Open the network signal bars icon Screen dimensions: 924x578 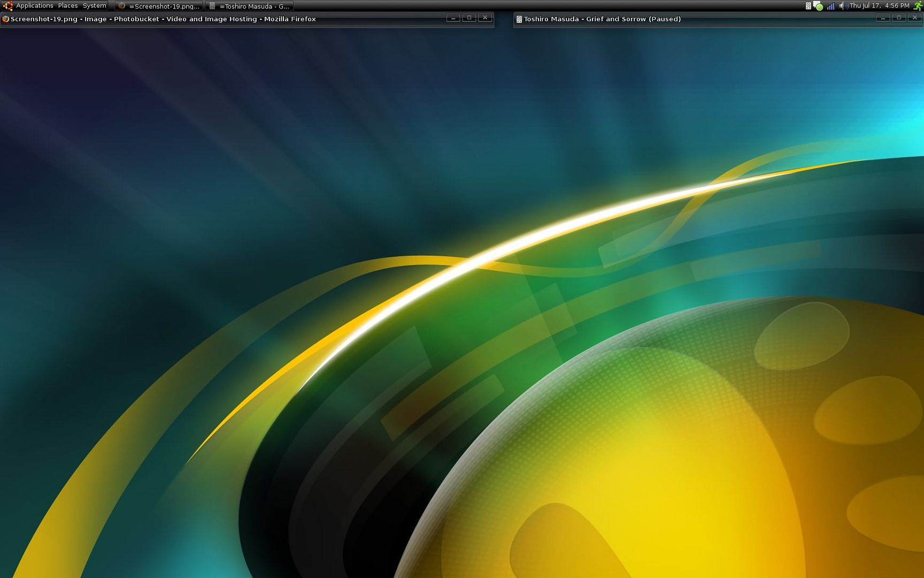830,6
